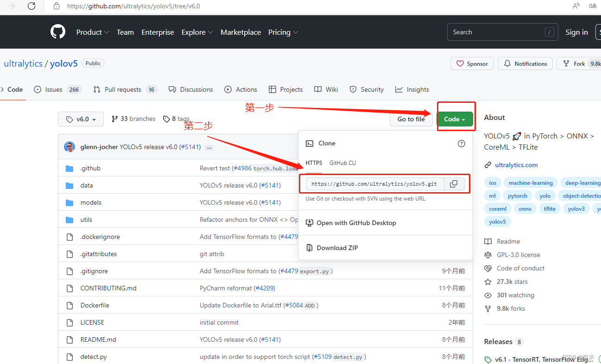
Task: Open the Dockerfile file
Action: click(95, 305)
